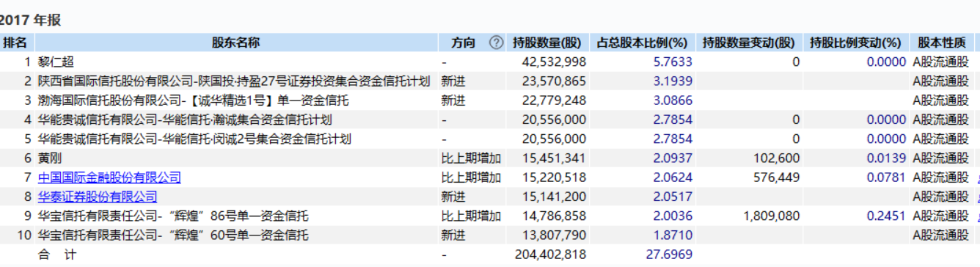
Task: Sort by 持股数量(股) column header
Action: (x=547, y=43)
